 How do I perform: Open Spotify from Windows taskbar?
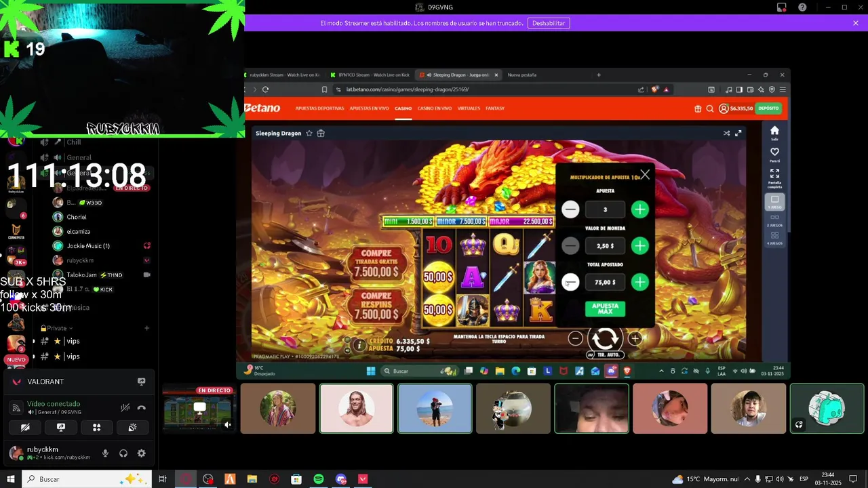(319, 479)
